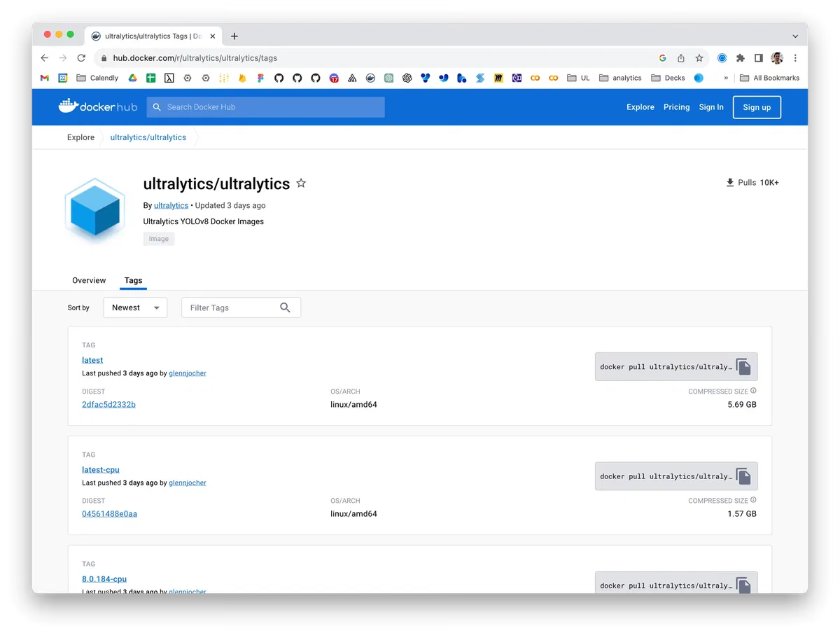
Task: Open the Gmail bookmark
Action: point(45,78)
